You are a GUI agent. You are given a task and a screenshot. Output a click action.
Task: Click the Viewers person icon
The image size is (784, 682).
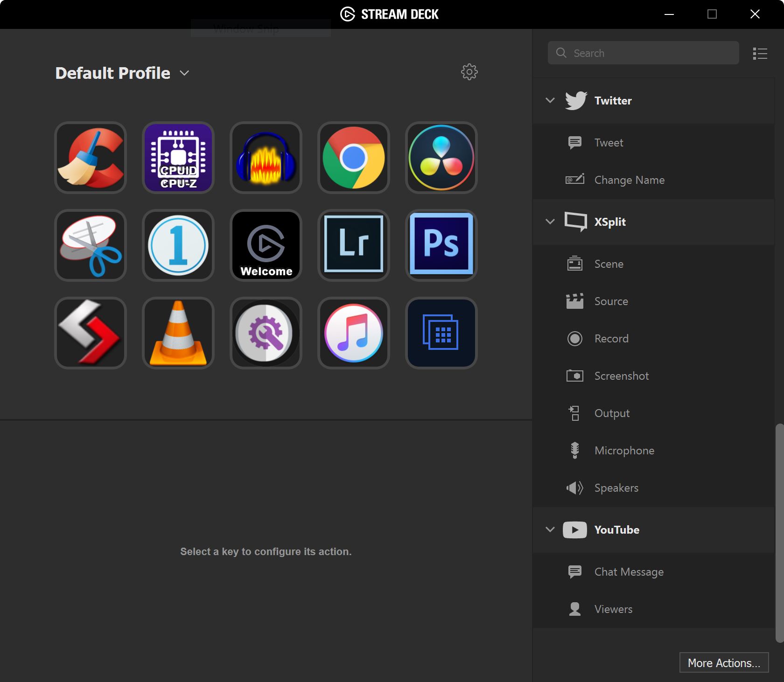[x=575, y=609]
